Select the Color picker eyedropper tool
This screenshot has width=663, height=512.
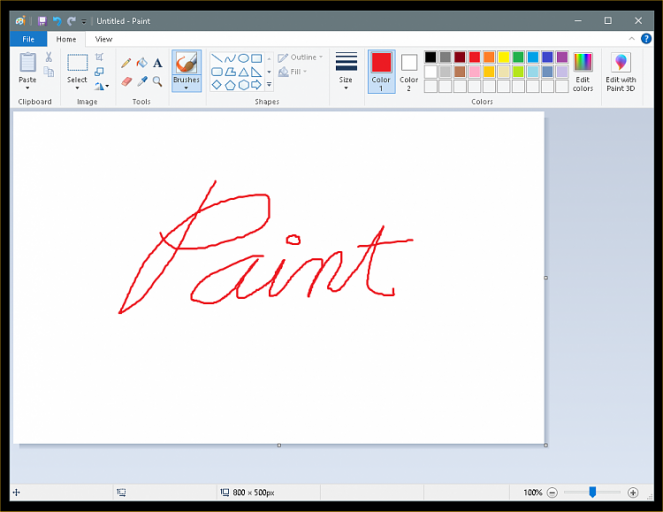tap(142, 81)
